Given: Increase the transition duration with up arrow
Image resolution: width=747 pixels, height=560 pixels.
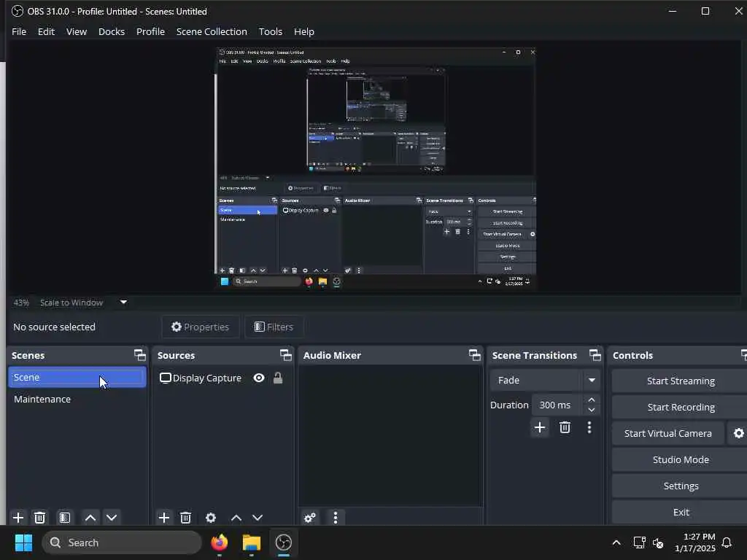Looking at the screenshot, I should point(592,400).
